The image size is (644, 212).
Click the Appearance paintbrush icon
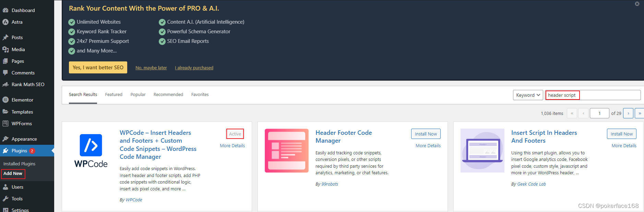(5, 139)
